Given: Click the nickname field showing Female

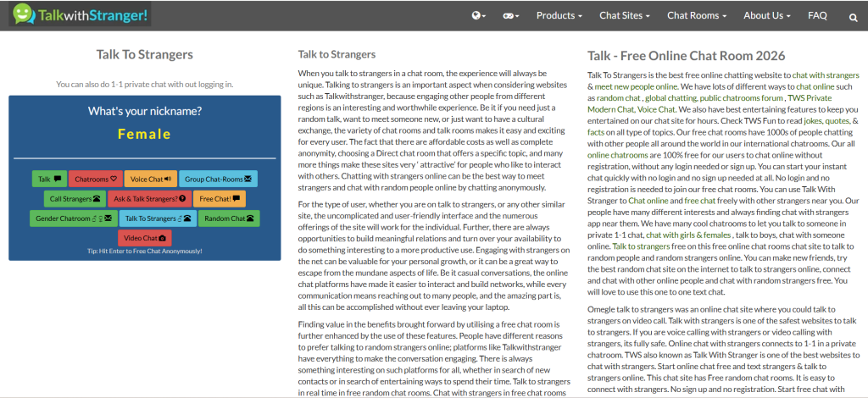Looking at the screenshot, I should point(144,134).
